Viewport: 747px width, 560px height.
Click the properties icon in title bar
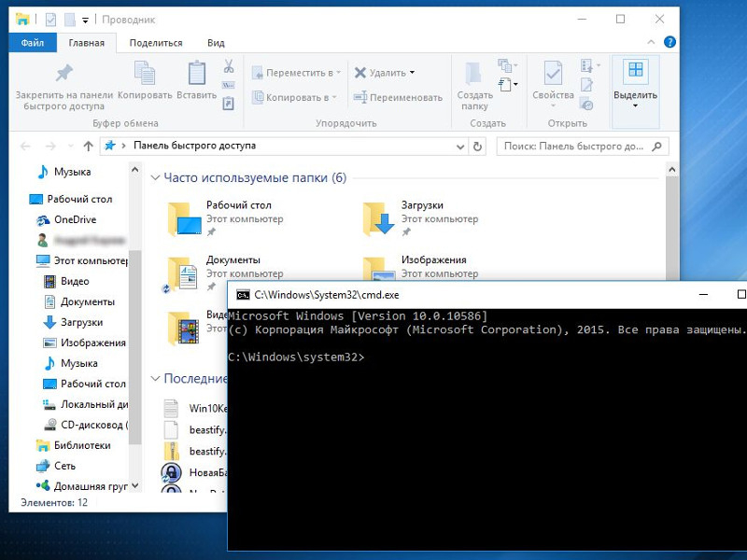[x=50, y=20]
